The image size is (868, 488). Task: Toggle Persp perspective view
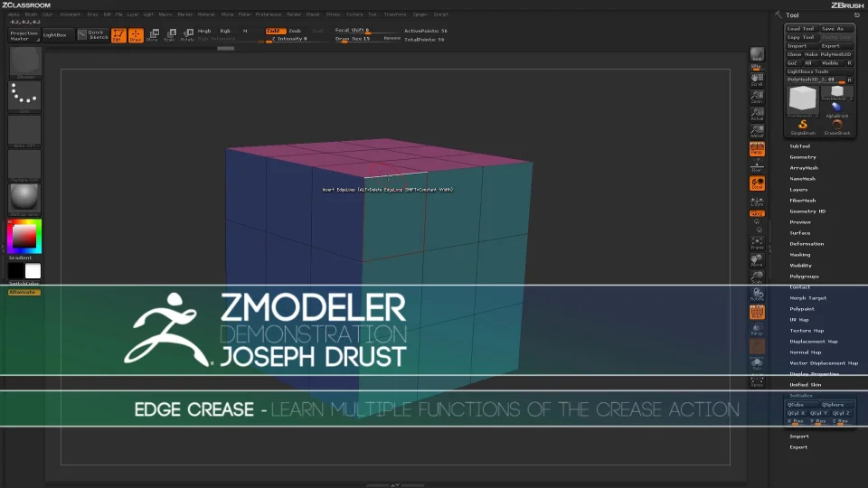click(x=757, y=148)
